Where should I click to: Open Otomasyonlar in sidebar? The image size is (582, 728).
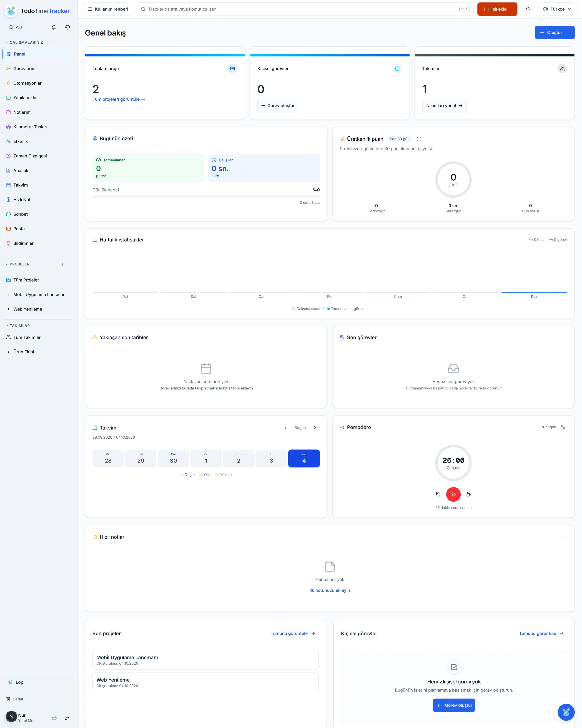(37, 83)
